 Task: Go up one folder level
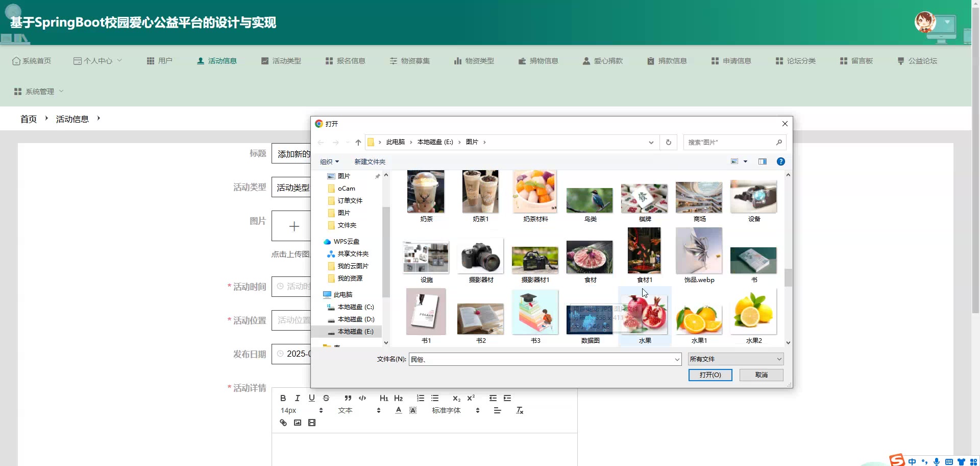pyautogui.click(x=358, y=142)
